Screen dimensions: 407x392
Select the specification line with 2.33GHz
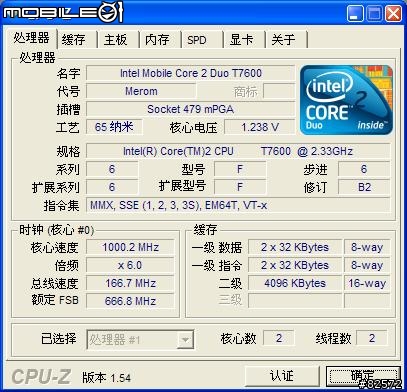coord(238,151)
